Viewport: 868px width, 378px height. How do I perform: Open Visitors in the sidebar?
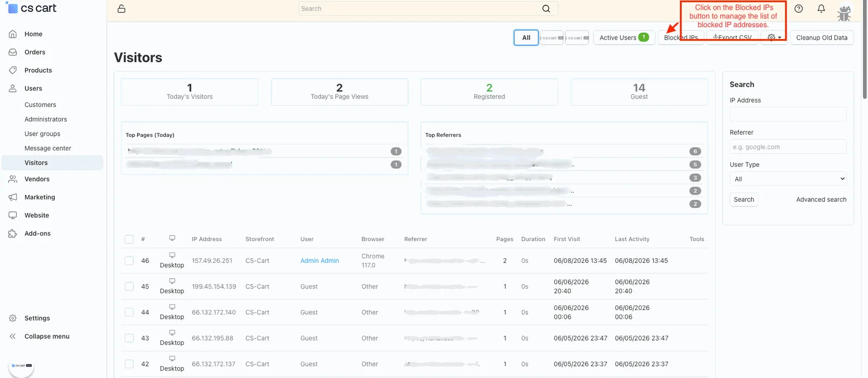(52, 163)
